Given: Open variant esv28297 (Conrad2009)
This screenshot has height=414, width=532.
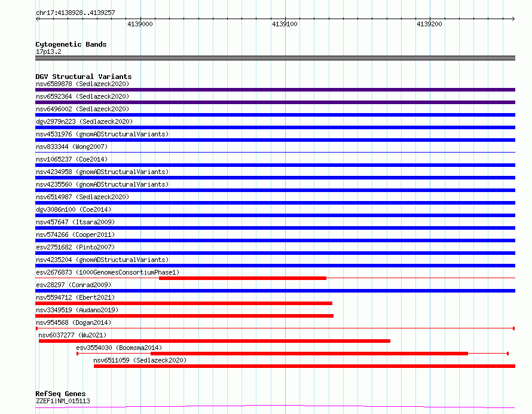Looking at the screenshot, I should coord(74,285).
